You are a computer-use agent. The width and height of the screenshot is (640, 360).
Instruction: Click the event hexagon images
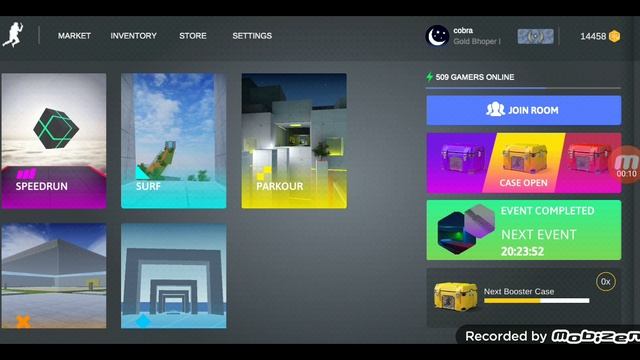466,230
